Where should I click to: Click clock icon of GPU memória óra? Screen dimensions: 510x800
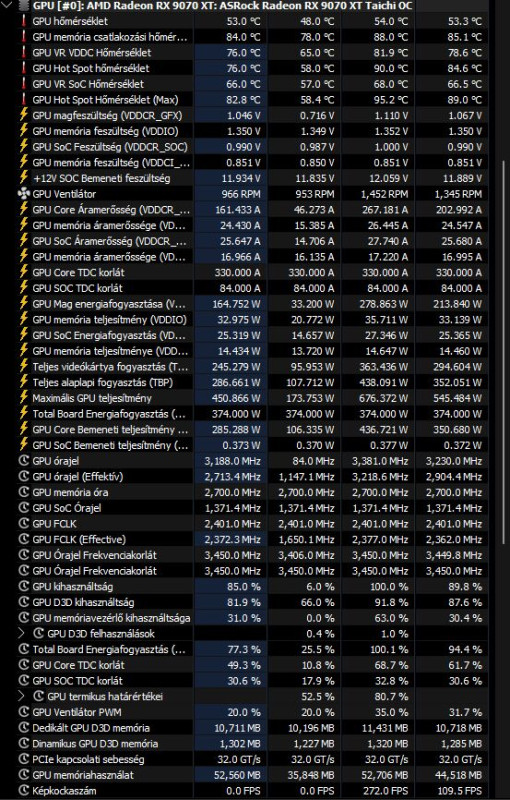[23, 492]
